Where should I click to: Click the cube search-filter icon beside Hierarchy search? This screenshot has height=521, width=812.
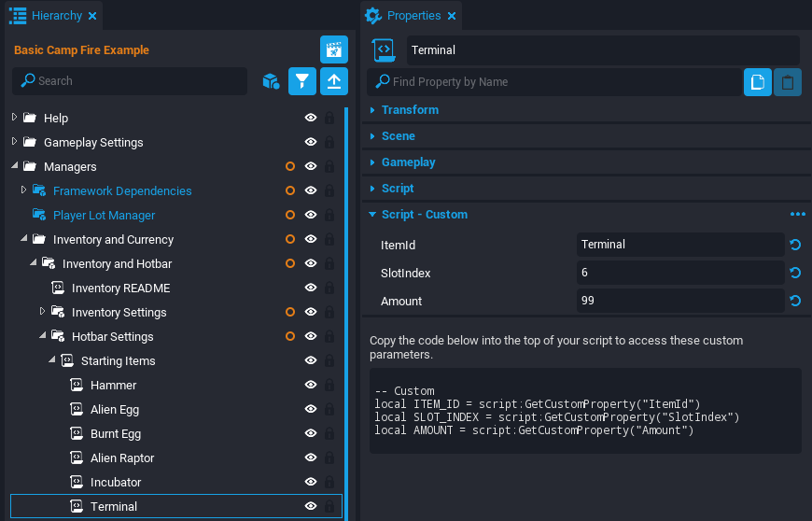point(270,81)
